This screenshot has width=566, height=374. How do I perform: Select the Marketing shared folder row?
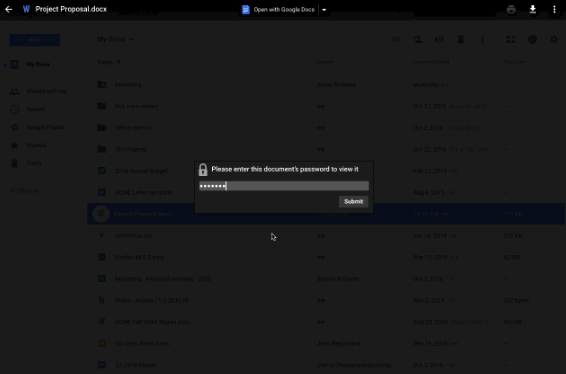[x=326, y=84]
